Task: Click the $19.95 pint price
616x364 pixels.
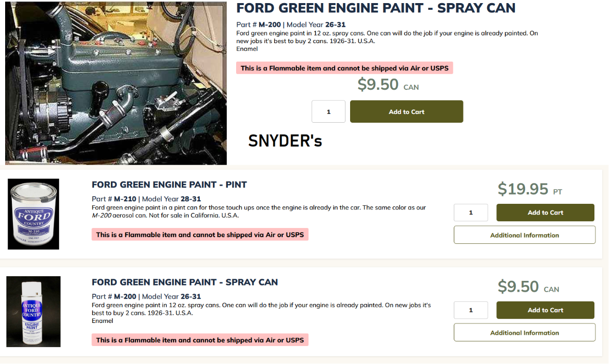Action: click(523, 189)
